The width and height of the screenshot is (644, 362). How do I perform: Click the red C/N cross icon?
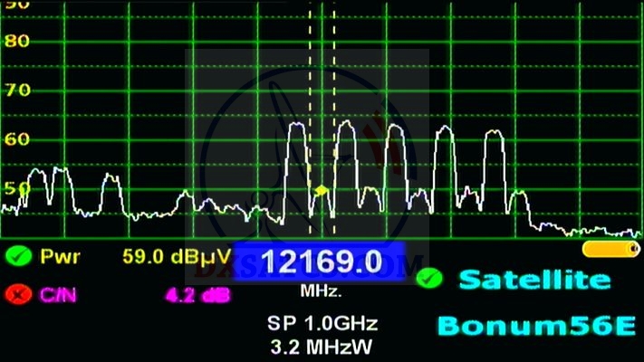(x=18, y=294)
